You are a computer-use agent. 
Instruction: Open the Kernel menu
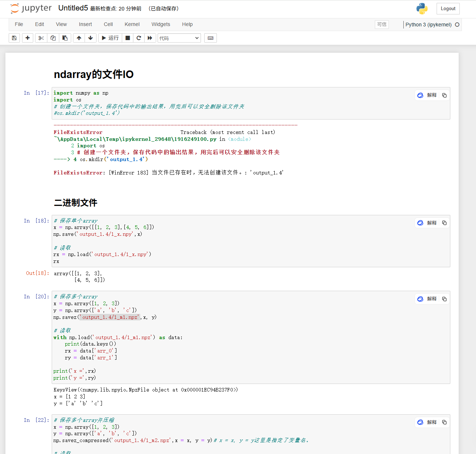pyautogui.click(x=132, y=24)
